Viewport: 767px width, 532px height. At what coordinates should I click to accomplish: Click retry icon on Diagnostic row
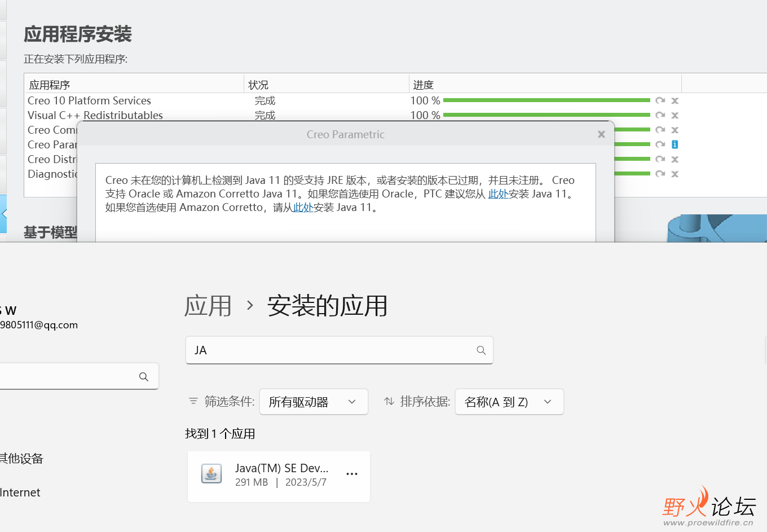pos(660,174)
